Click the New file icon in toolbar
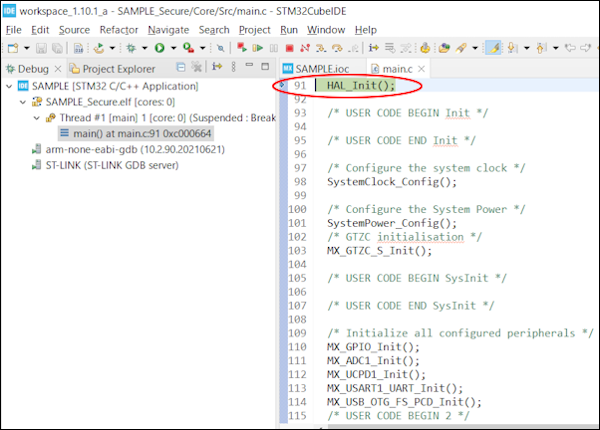600x430 pixels. click(12, 48)
